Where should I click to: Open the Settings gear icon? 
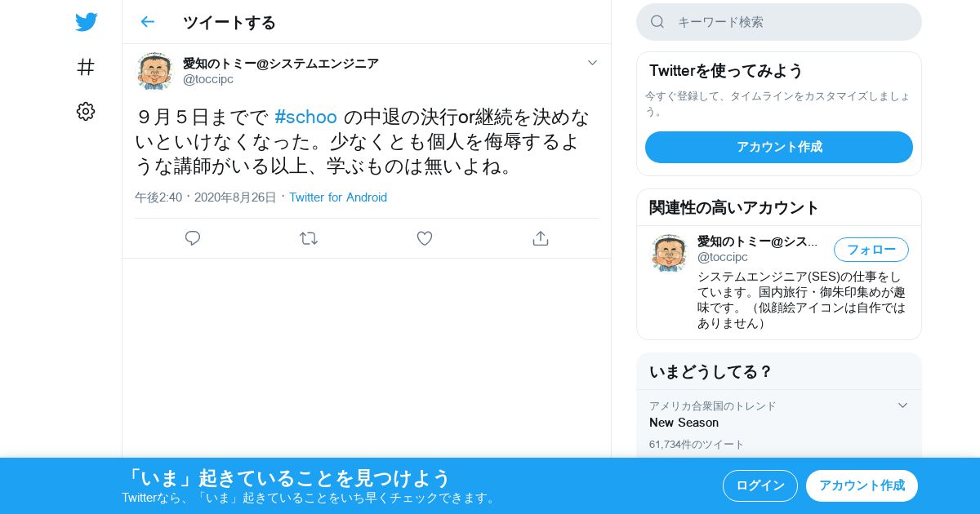tap(86, 112)
